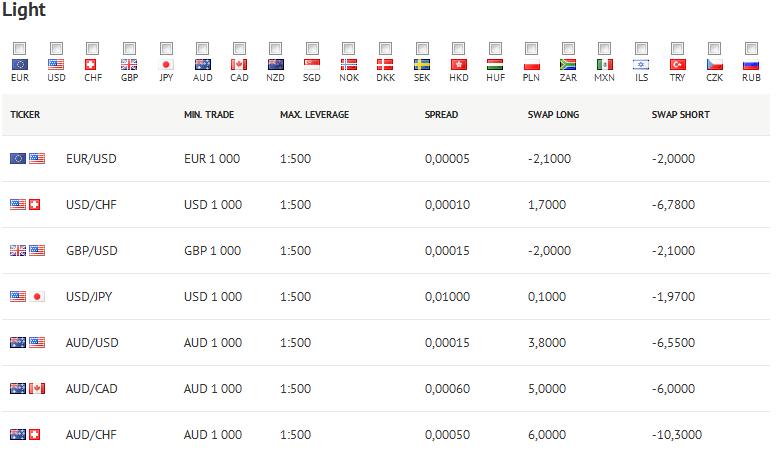Click the Russian RUB flag icon
The height and width of the screenshot is (456, 776).
coord(751,64)
